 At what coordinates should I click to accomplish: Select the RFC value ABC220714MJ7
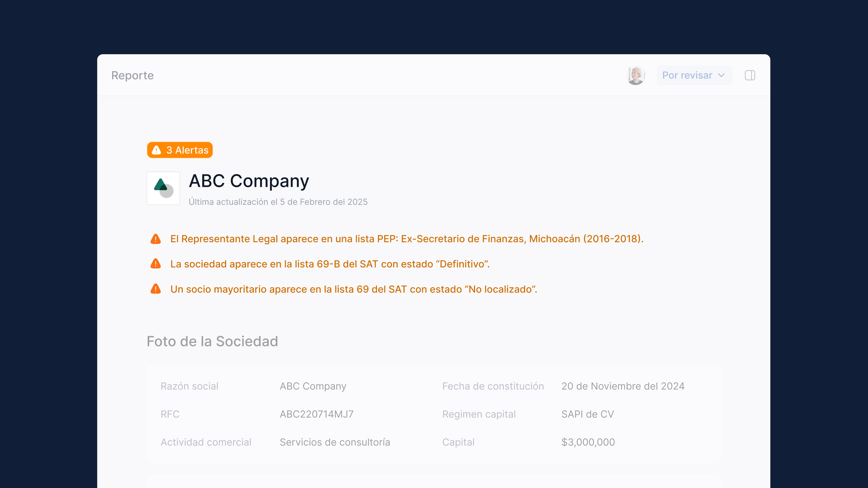tap(316, 414)
